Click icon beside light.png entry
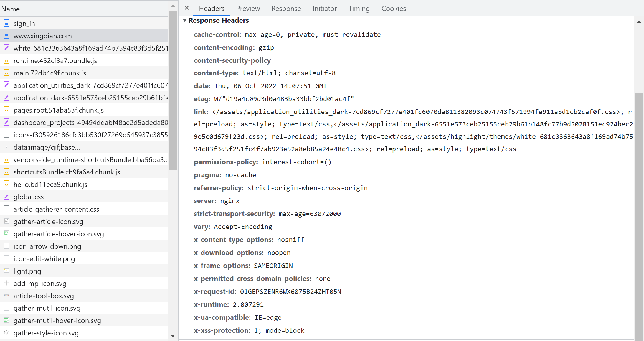Image resolution: width=644 pixels, height=341 pixels. tap(6, 271)
